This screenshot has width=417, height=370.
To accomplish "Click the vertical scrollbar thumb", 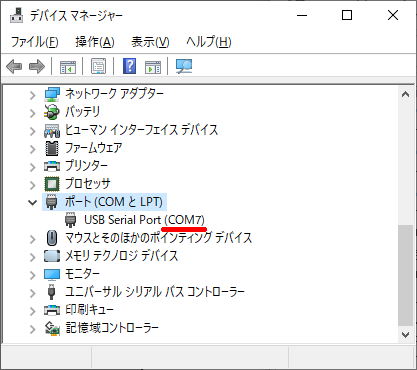I will [x=405, y=275].
